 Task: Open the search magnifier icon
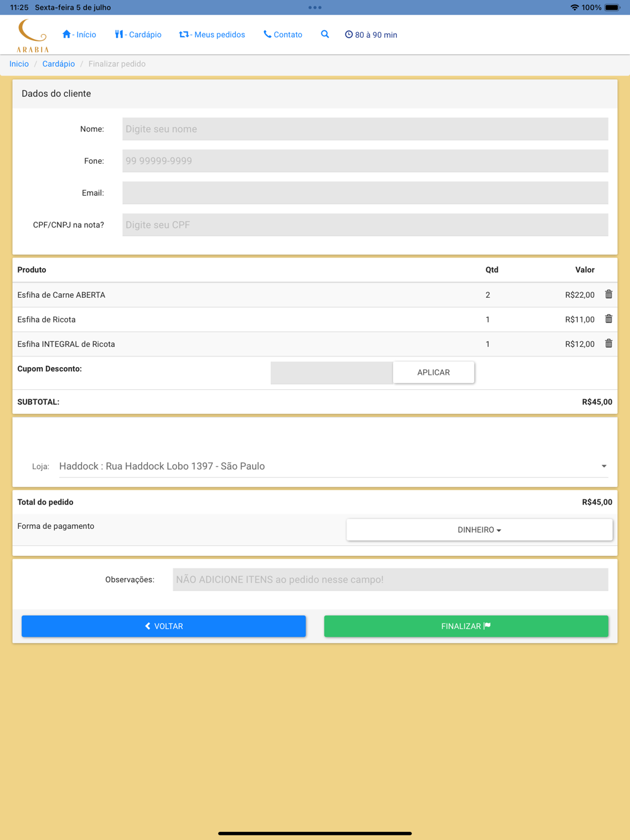point(325,34)
